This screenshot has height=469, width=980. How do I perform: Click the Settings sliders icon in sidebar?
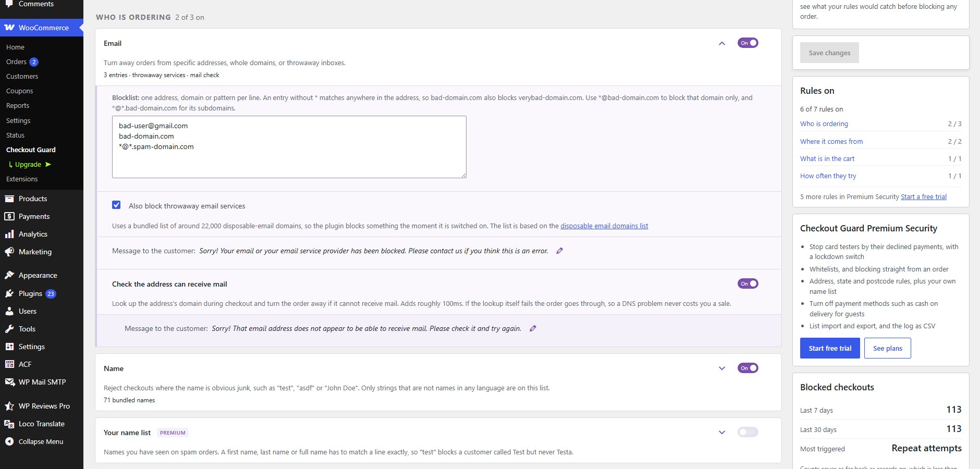(9, 347)
